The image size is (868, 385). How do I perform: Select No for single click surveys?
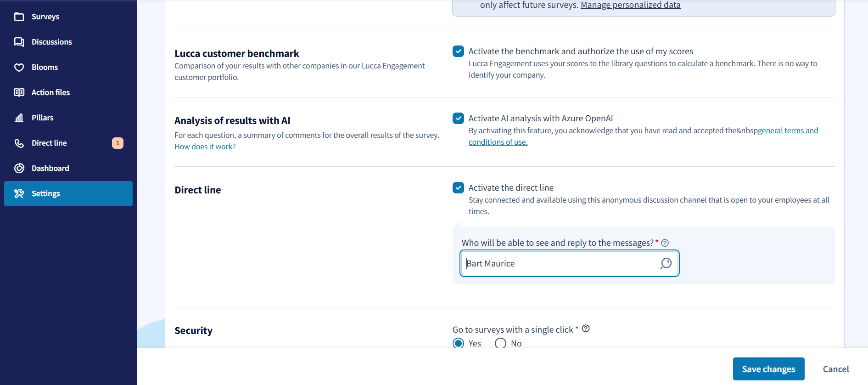[x=500, y=343]
